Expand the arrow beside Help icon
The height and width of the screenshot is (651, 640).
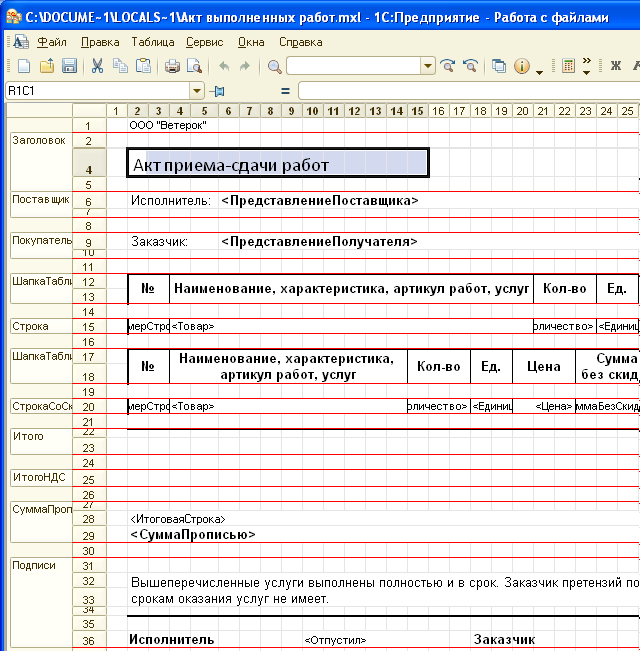540,72
